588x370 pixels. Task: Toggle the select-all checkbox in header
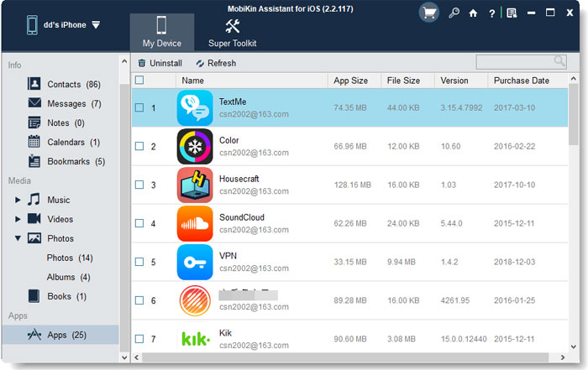point(139,81)
